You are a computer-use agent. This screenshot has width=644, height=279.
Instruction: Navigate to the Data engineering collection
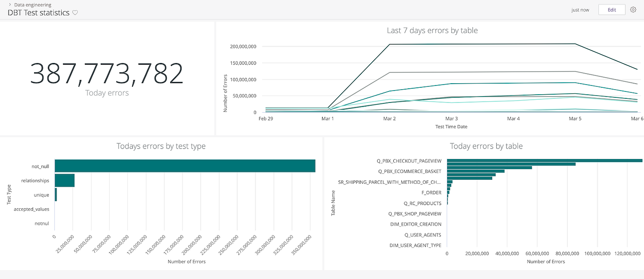[33, 4]
